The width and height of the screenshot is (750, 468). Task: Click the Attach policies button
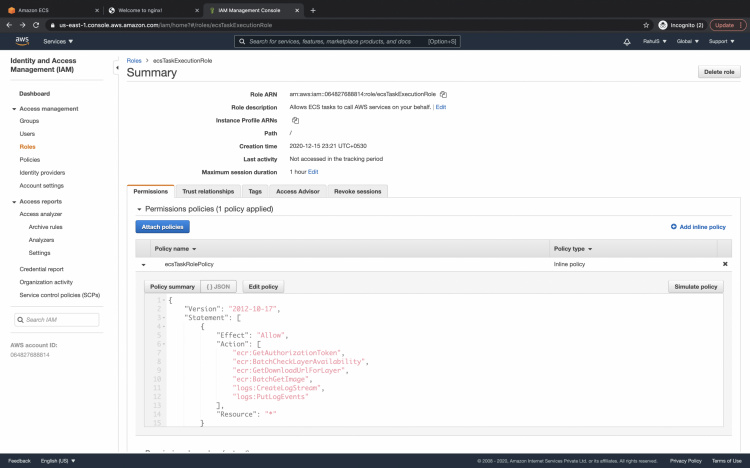tap(162, 227)
